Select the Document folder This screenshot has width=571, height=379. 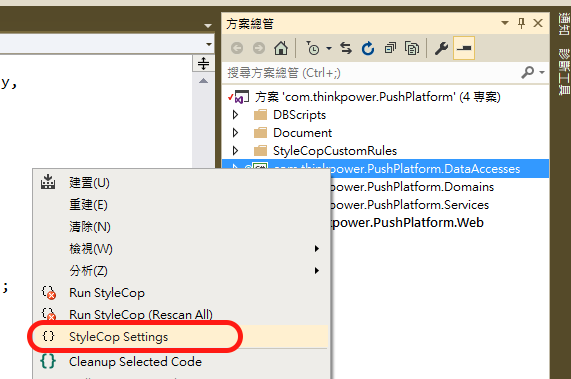302,133
